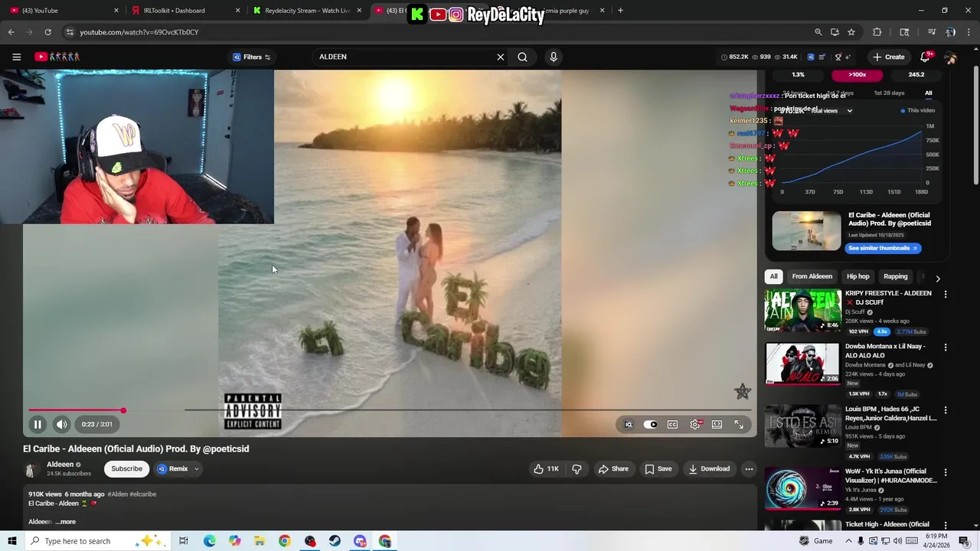Click See similar thumbnails button
Viewport: 980px width, 551px height.
[883, 248]
